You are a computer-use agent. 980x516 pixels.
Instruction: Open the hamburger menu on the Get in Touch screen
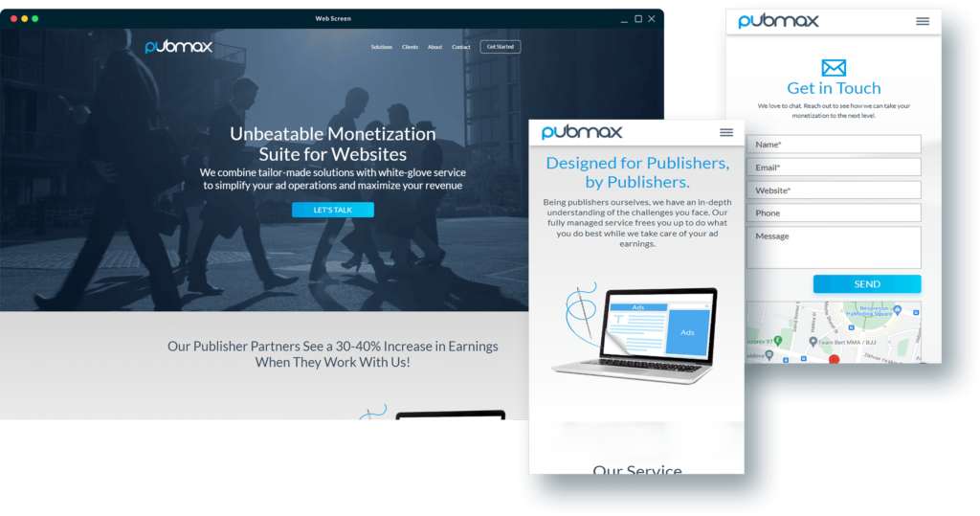click(x=922, y=21)
